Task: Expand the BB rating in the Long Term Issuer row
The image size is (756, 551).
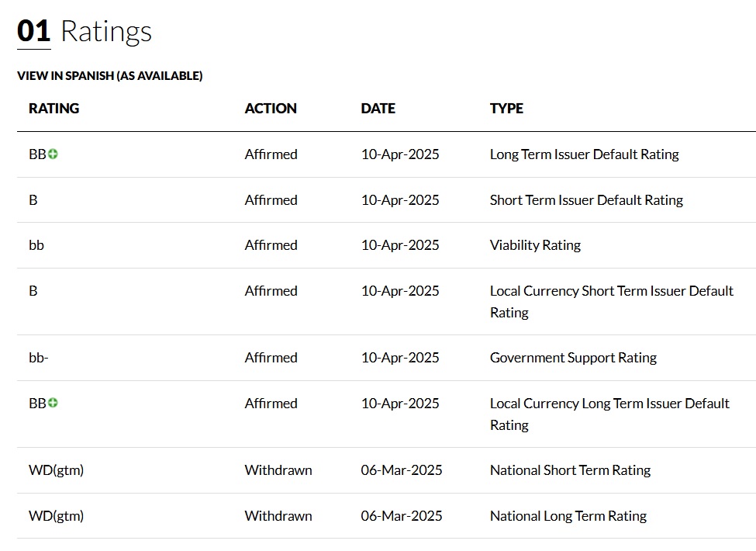Action: tap(53, 154)
